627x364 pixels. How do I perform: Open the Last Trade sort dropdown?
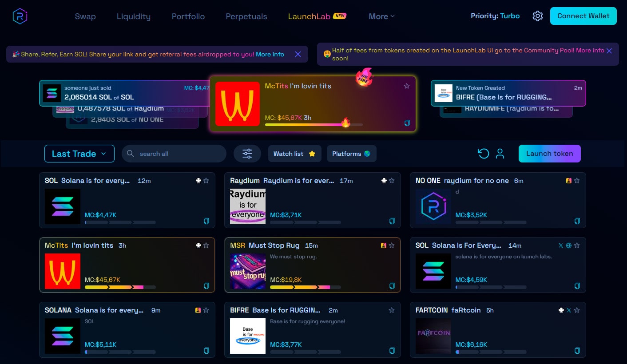[x=79, y=154]
